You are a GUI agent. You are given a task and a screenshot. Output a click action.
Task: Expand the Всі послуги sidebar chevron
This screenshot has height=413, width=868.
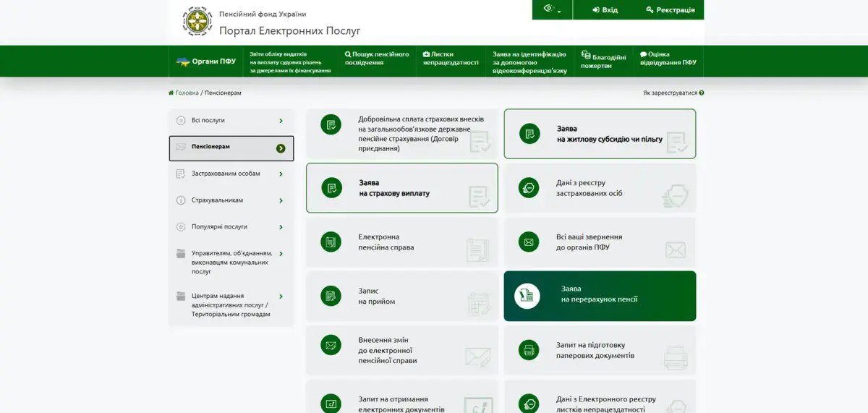281,121
